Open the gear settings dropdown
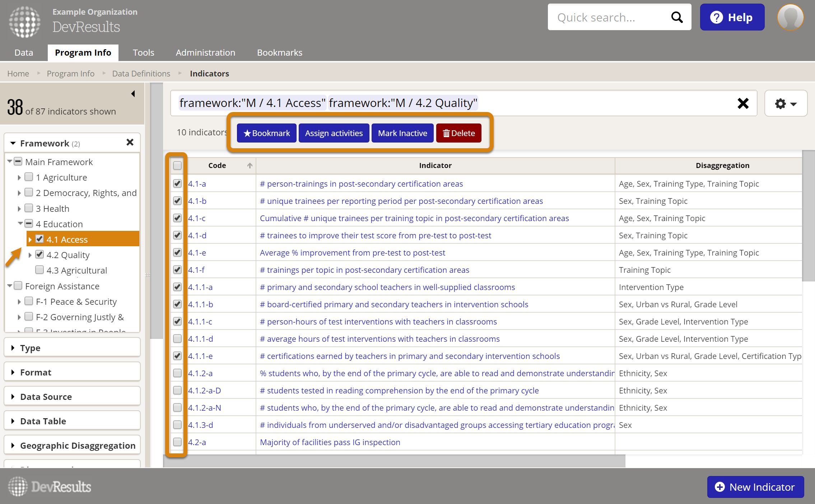Image resolution: width=815 pixels, height=504 pixels. click(786, 104)
